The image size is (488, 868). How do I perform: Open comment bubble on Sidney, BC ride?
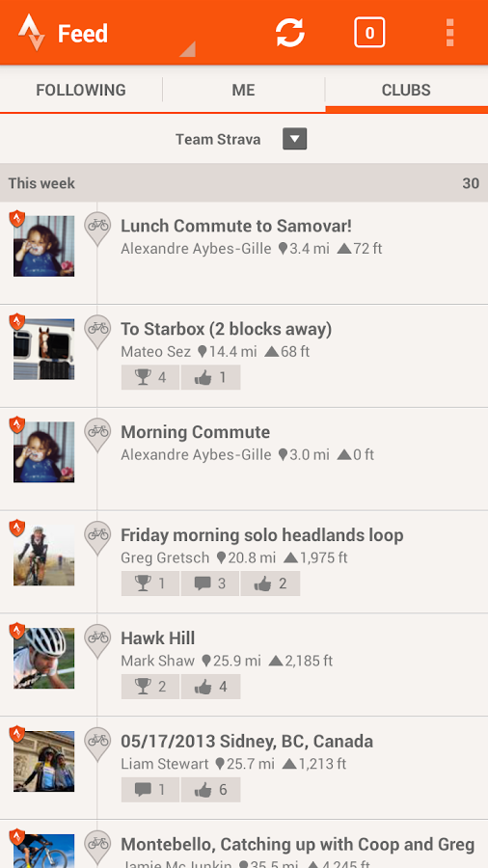pos(149,789)
